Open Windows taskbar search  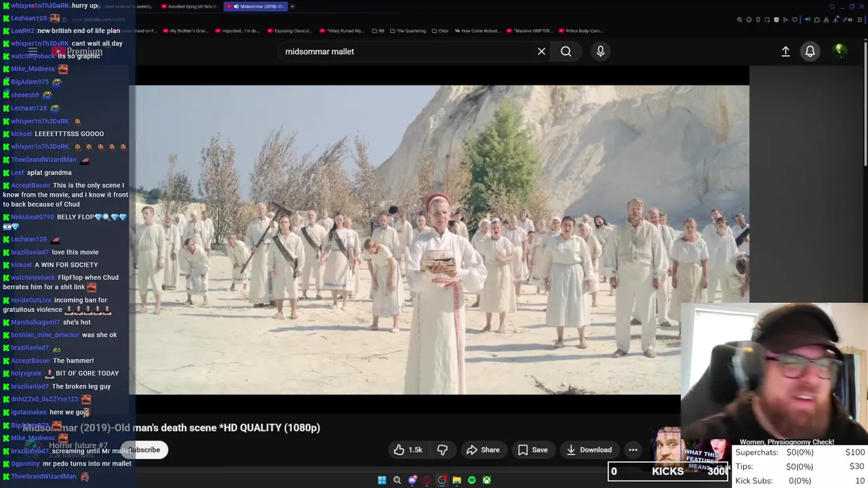[x=397, y=480]
